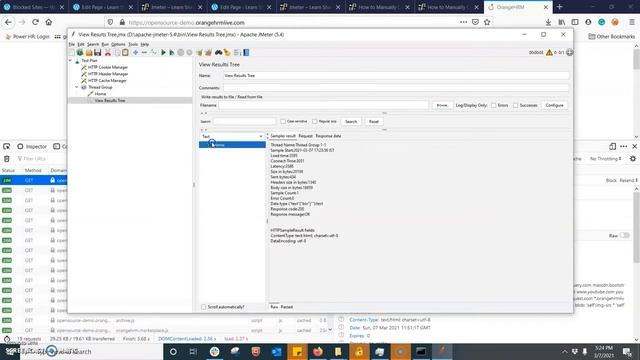Click the Clear All double broom icon

pyautogui.click(x=208, y=53)
